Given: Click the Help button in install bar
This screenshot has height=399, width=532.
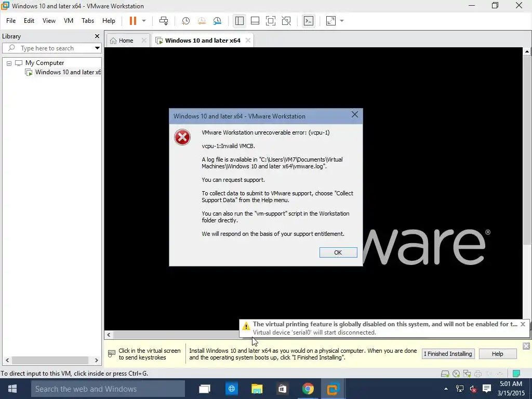Looking at the screenshot, I should tap(497, 354).
